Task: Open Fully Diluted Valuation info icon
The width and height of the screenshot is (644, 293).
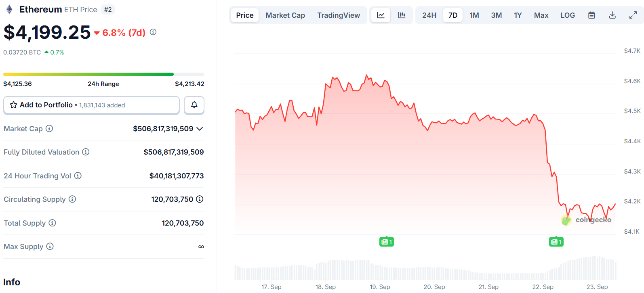Action: (x=86, y=152)
